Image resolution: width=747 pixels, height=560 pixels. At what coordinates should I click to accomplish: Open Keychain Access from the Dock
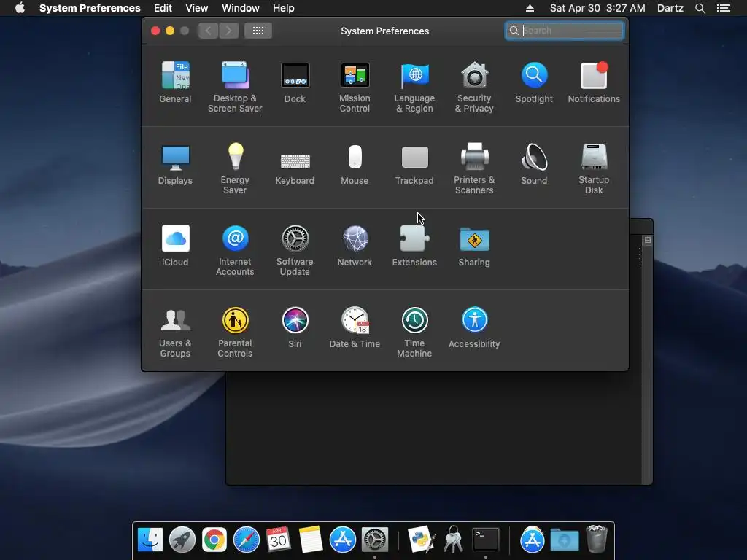(x=454, y=540)
